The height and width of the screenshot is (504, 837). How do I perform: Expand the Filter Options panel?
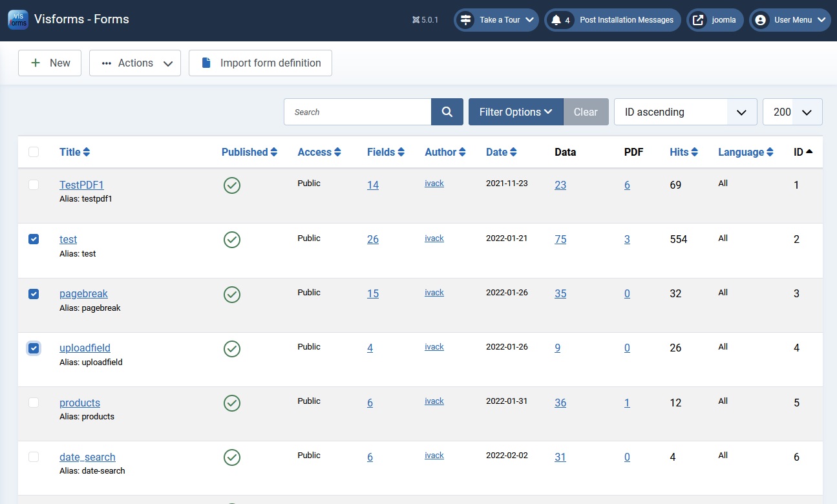pos(515,112)
